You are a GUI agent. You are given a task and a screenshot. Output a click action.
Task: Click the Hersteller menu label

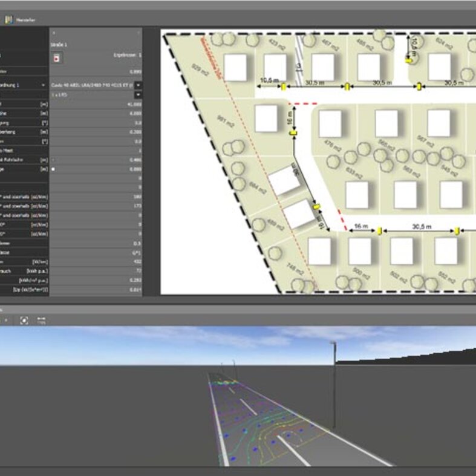[x=25, y=19]
